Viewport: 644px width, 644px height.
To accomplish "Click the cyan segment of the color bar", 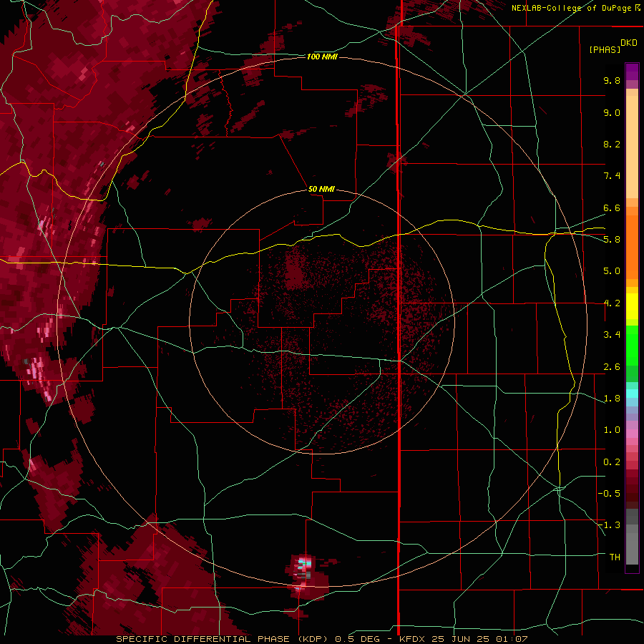I will point(632,394).
